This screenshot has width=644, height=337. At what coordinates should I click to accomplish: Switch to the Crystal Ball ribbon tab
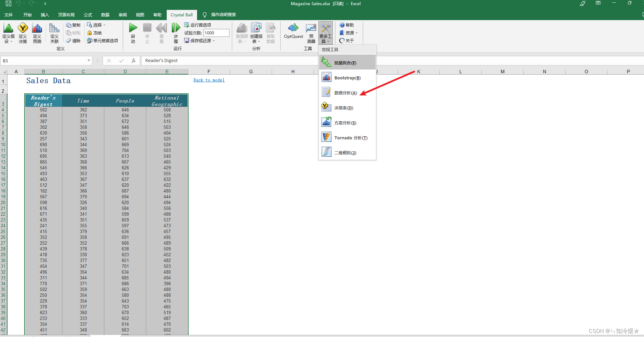tap(182, 15)
